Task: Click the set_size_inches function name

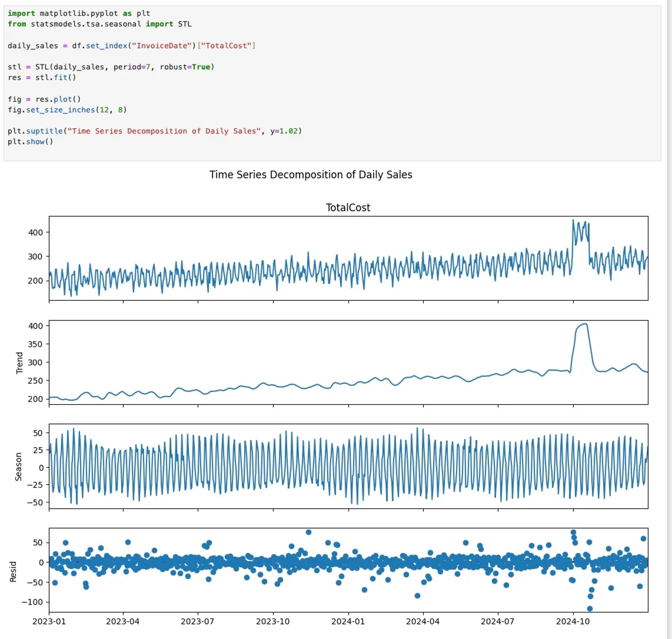Action: [61, 110]
